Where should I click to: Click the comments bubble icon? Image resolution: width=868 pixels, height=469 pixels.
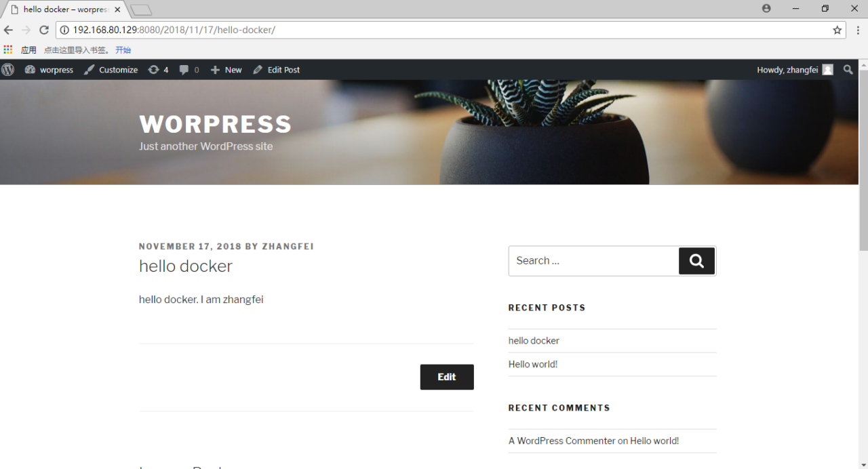click(x=189, y=70)
